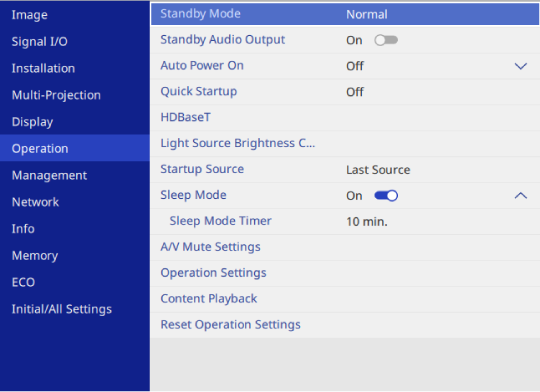Adjust the Sleep Mode Timer value

tap(345, 221)
